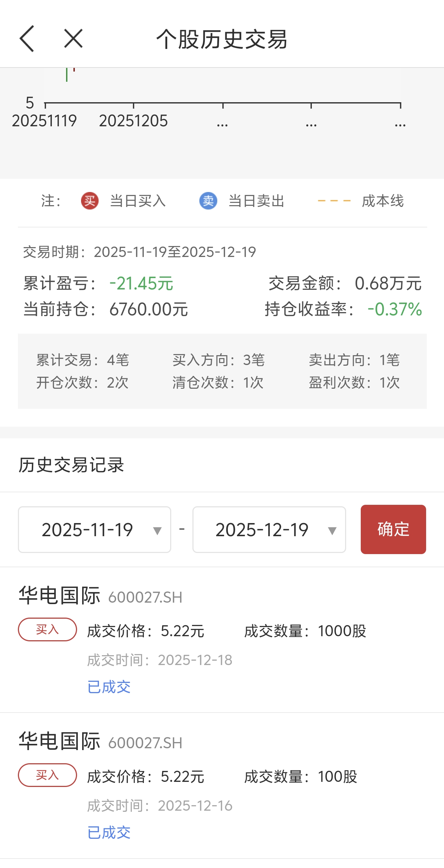Confirm date range with 确定 button
The image size is (444, 868).
click(393, 529)
